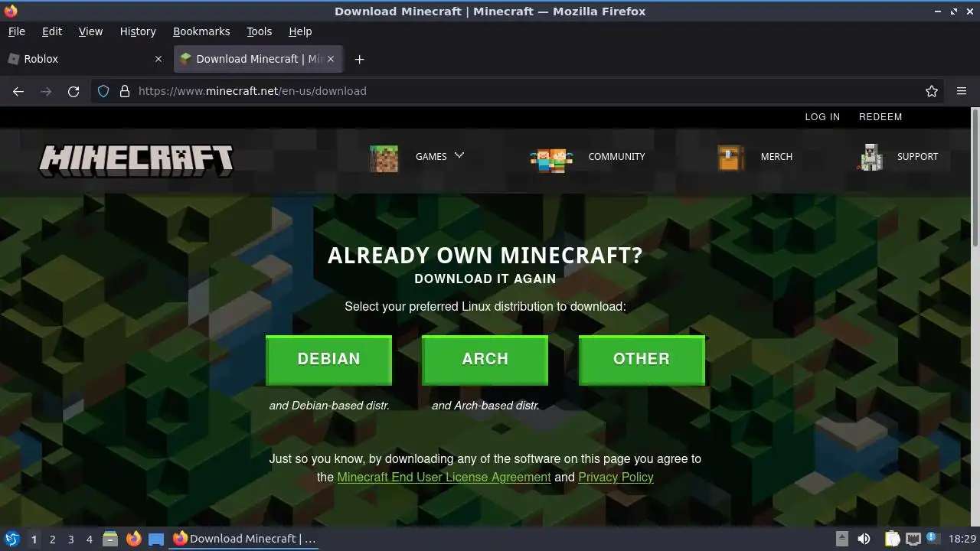Open the File menu
980x551 pixels.
16,31
